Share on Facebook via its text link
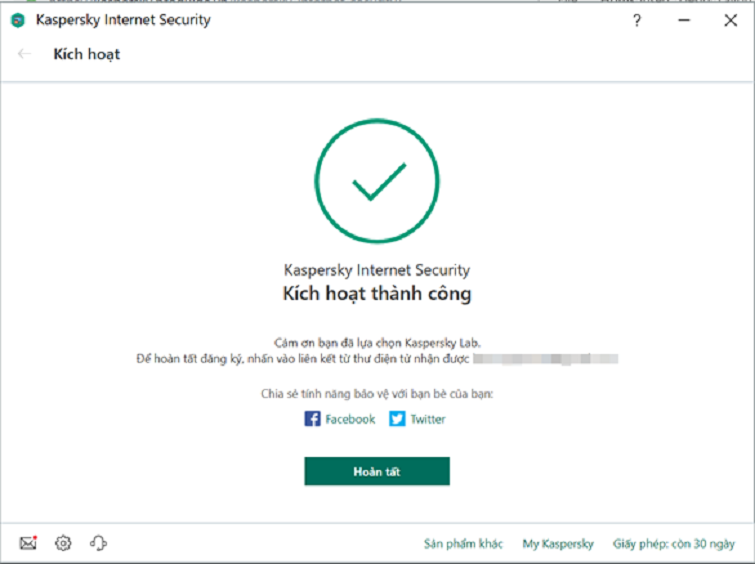Viewport: 755px width, 564px height. (x=350, y=419)
